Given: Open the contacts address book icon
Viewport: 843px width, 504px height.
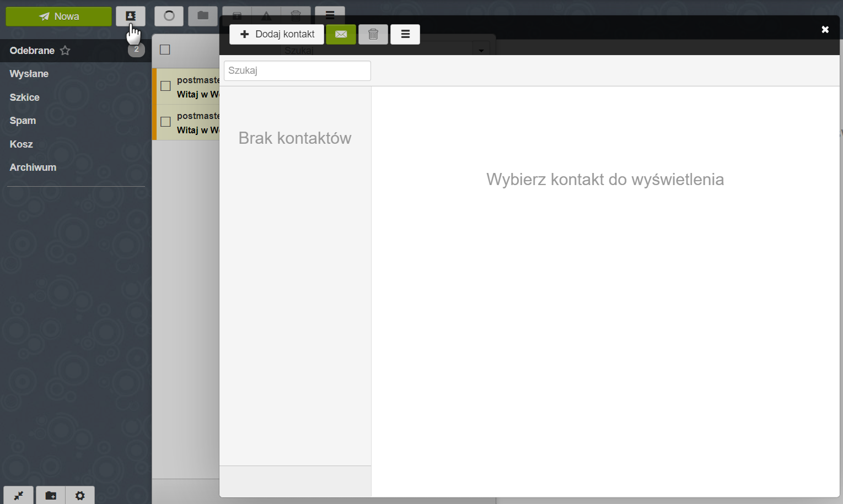Looking at the screenshot, I should point(131,16).
